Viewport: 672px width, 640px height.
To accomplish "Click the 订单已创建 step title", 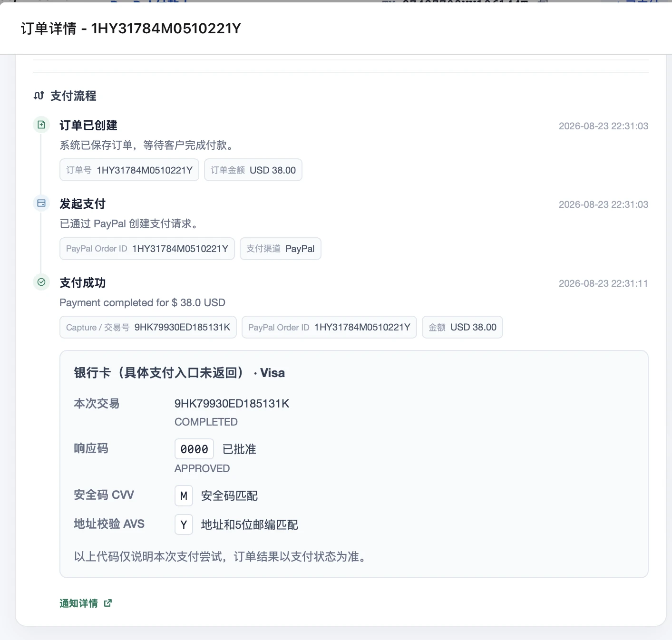I will tap(88, 125).
